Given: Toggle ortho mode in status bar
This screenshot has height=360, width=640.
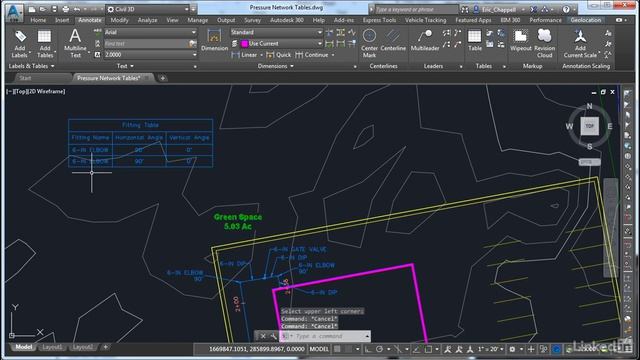Looking at the screenshot, I should pos(368,349).
